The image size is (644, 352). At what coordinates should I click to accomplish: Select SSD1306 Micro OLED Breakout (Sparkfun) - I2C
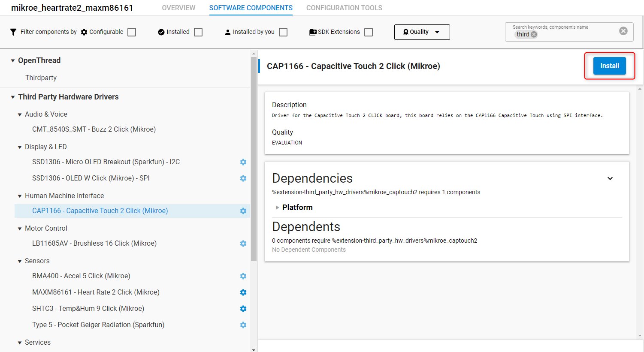pos(106,162)
